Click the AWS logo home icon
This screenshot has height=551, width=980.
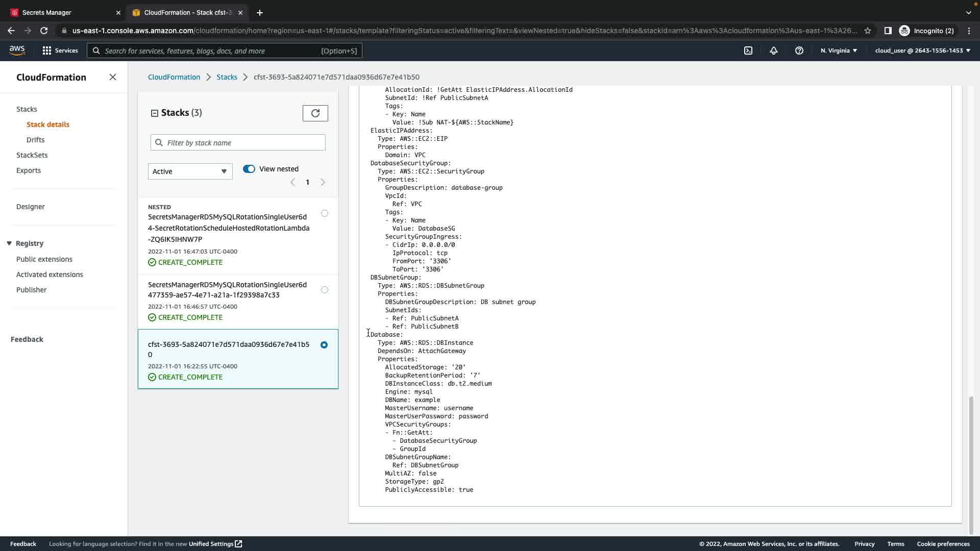pos(17,50)
